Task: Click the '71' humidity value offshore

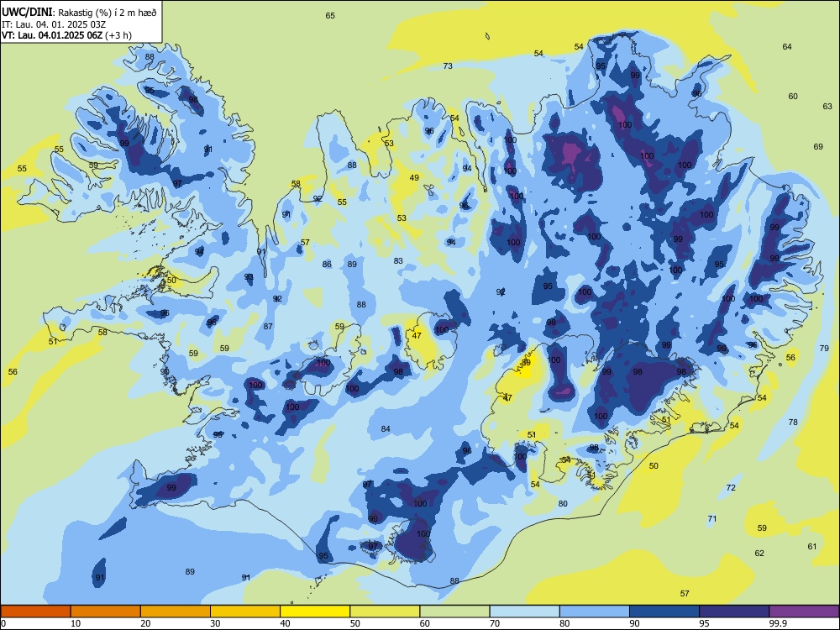Action: 712,518
